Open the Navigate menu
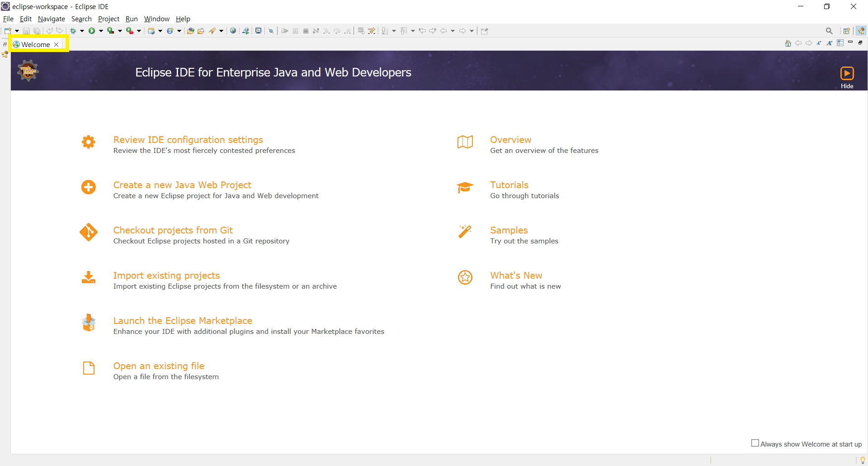Viewport: 868px width, 466px height. (51, 19)
